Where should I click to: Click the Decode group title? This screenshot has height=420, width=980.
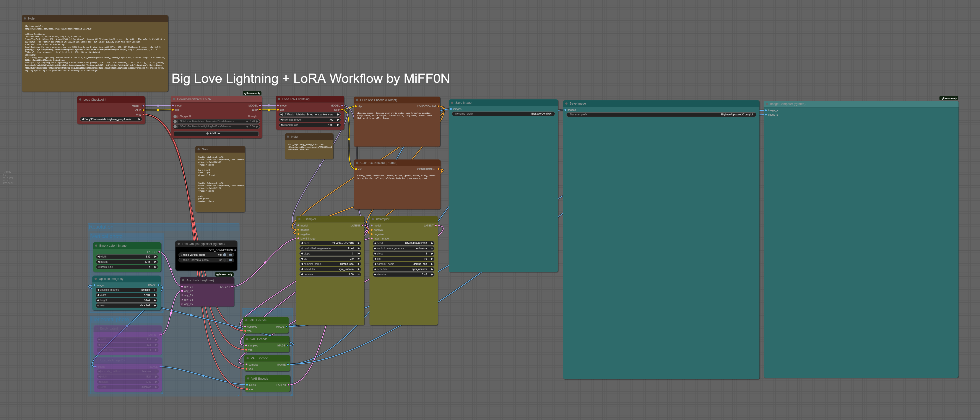point(252,312)
